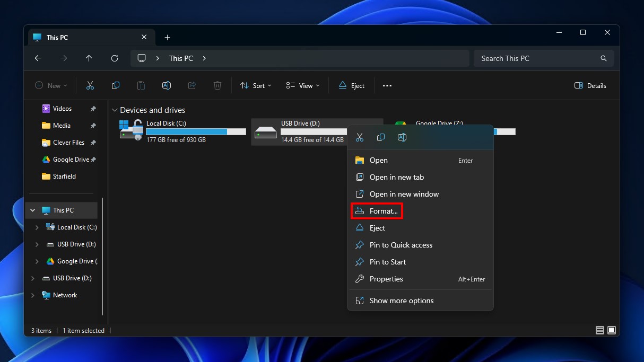
Task: Share the selected item
Action: [192, 85]
